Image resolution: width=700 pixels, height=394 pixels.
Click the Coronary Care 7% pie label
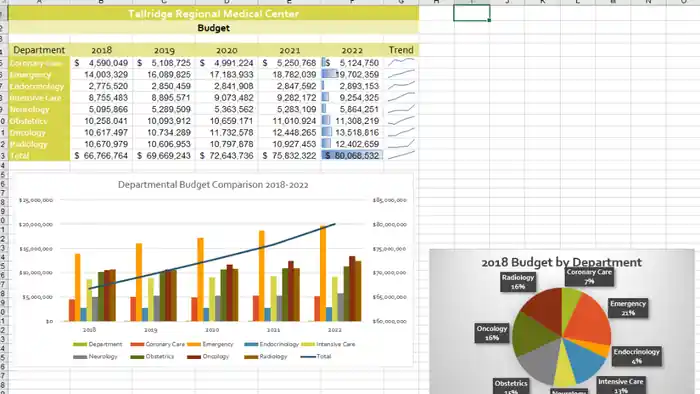pyautogui.click(x=589, y=277)
